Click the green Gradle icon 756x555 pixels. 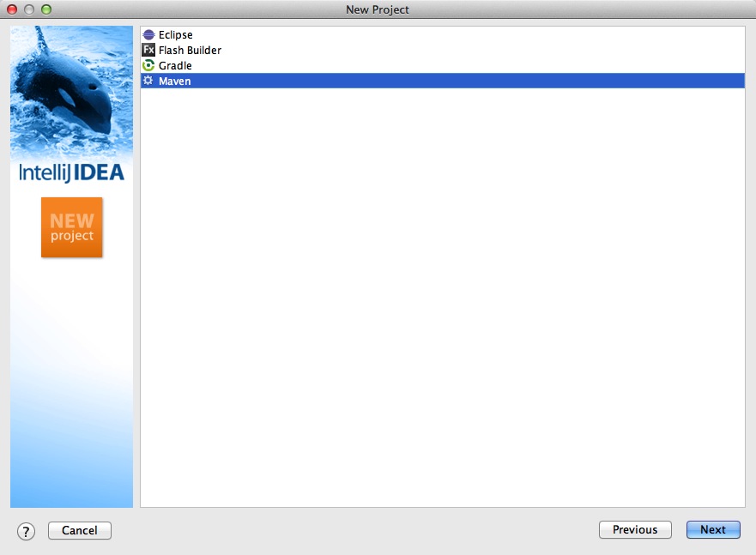coord(148,66)
